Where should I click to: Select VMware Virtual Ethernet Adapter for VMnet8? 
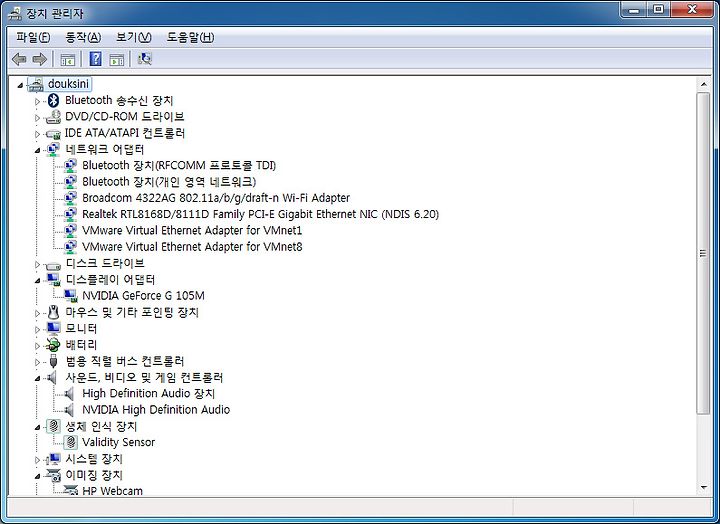click(x=192, y=247)
